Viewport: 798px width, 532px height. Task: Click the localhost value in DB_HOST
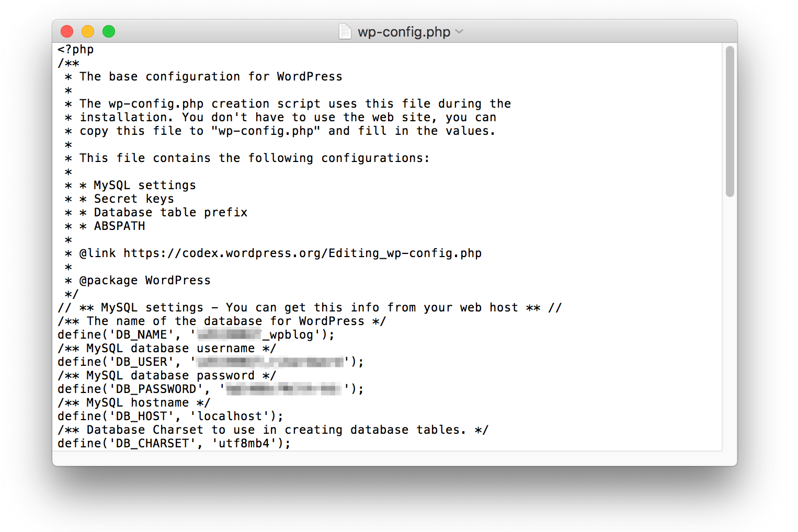pos(231,415)
